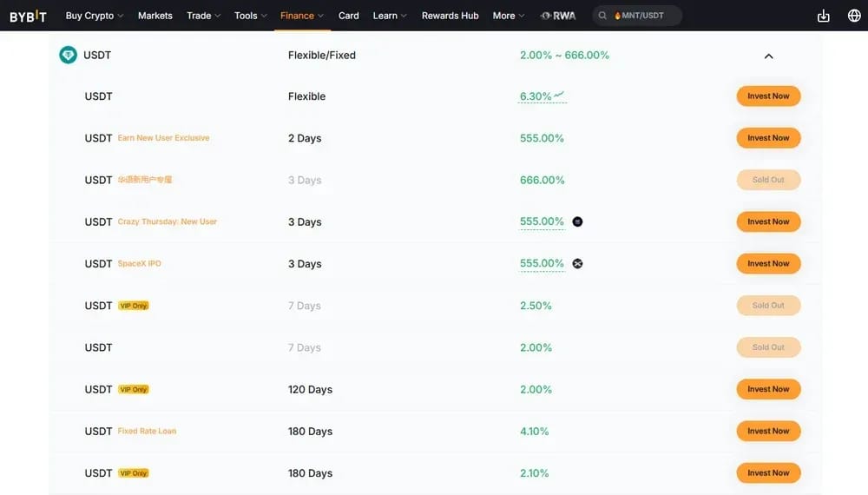Image resolution: width=868 pixels, height=495 pixels.
Task: Invest Now in Fixed Rate Loan 180 Days
Action: [x=768, y=431]
